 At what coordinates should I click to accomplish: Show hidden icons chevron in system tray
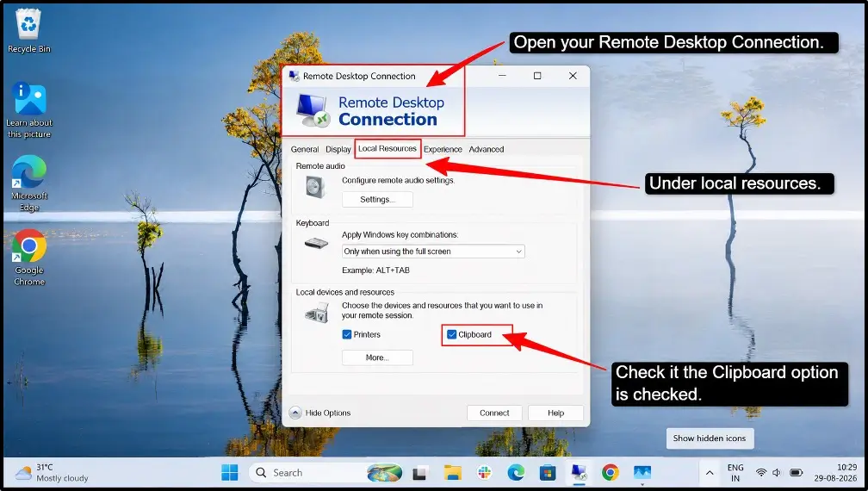coord(710,473)
